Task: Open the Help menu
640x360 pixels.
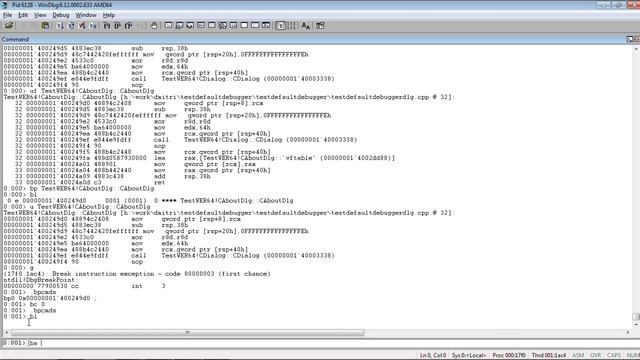Action: 109,15
